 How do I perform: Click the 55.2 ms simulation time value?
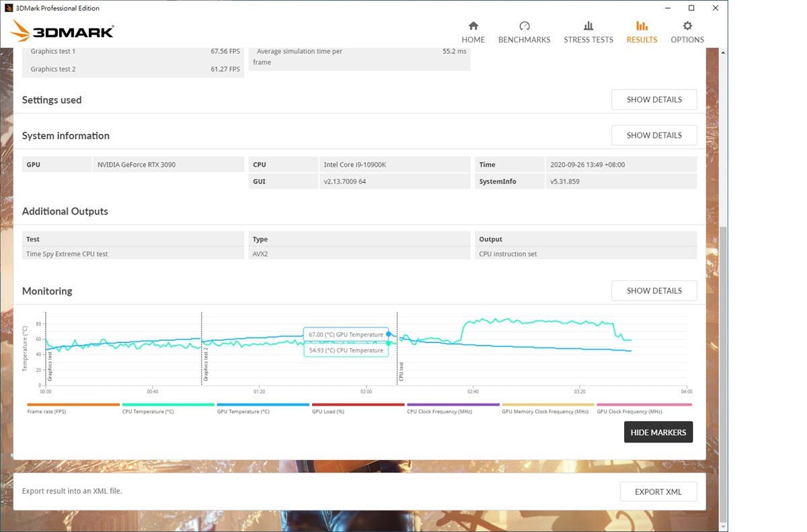pos(454,51)
